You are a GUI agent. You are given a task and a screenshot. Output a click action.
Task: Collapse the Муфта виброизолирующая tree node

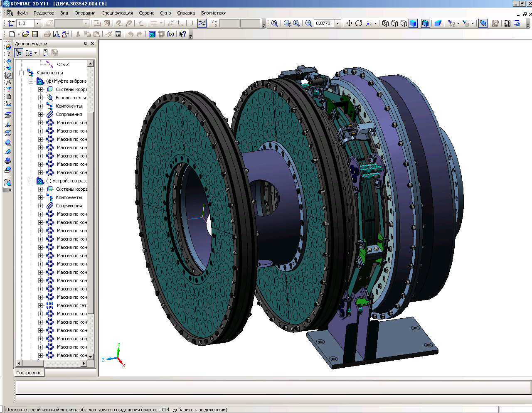point(31,81)
